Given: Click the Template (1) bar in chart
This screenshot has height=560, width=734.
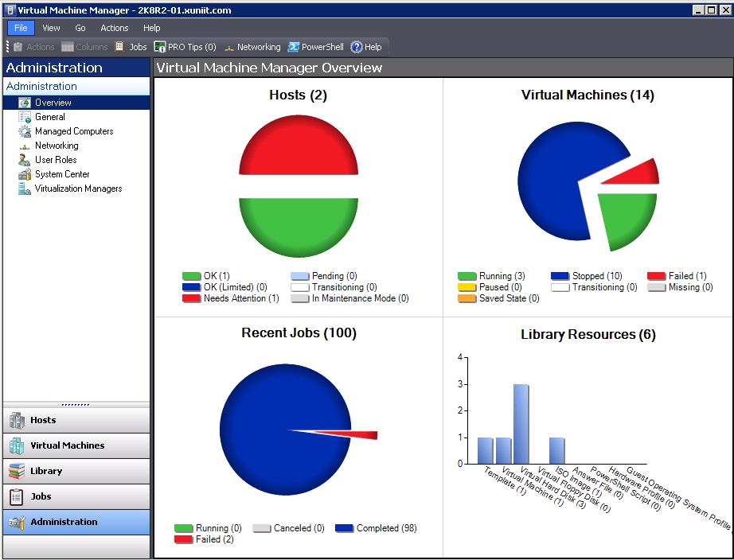Looking at the screenshot, I should [486, 451].
